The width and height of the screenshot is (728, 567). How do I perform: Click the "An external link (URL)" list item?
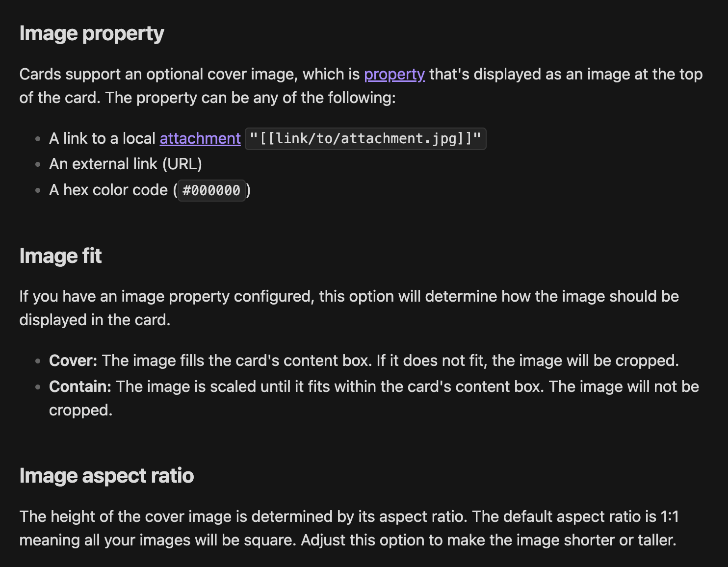pos(126,164)
